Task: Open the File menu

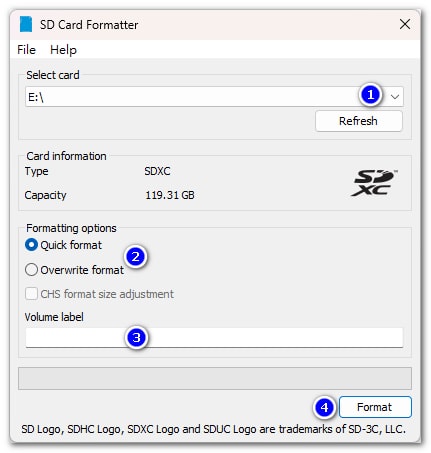Action: coord(26,50)
